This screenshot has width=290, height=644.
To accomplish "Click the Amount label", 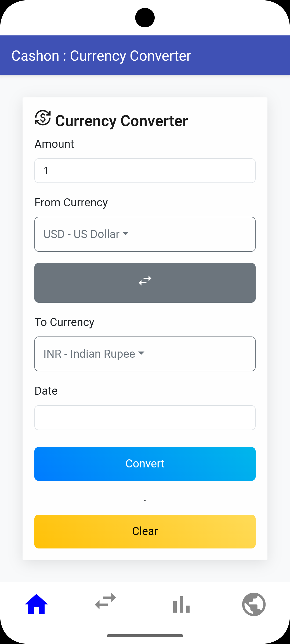I will tap(54, 144).
